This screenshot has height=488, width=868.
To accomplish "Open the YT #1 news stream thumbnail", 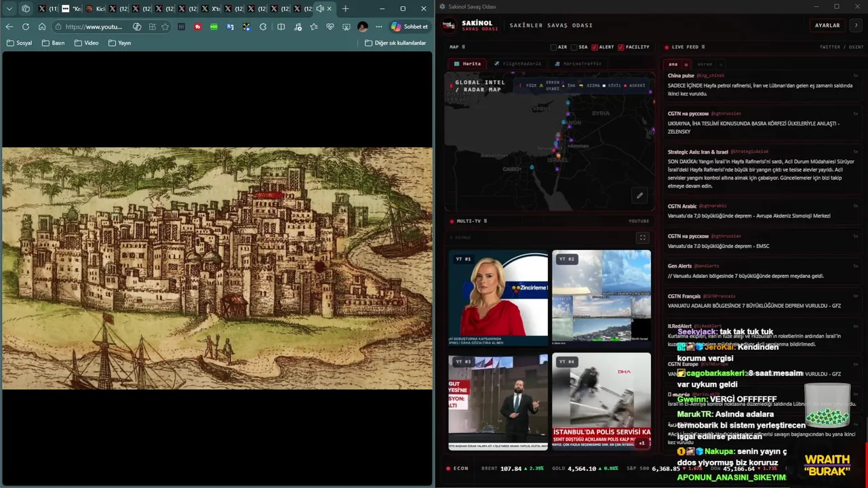I will tap(498, 298).
